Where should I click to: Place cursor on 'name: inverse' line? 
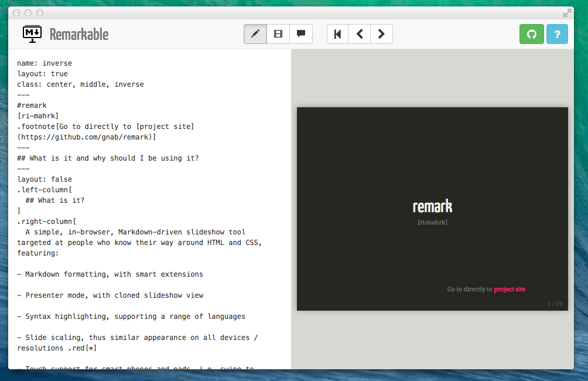[x=45, y=63]
